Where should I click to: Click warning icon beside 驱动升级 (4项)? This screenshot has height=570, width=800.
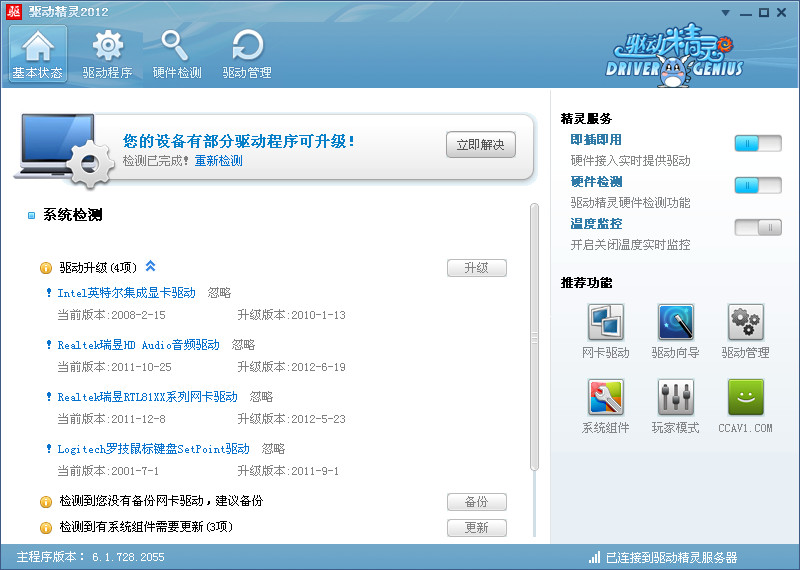click(x=46, y=268)
